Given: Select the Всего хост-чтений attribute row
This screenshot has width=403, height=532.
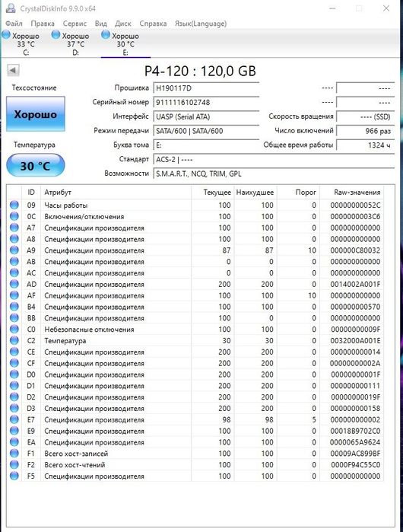Looking at the screenshot, I should tap(196, 464).
